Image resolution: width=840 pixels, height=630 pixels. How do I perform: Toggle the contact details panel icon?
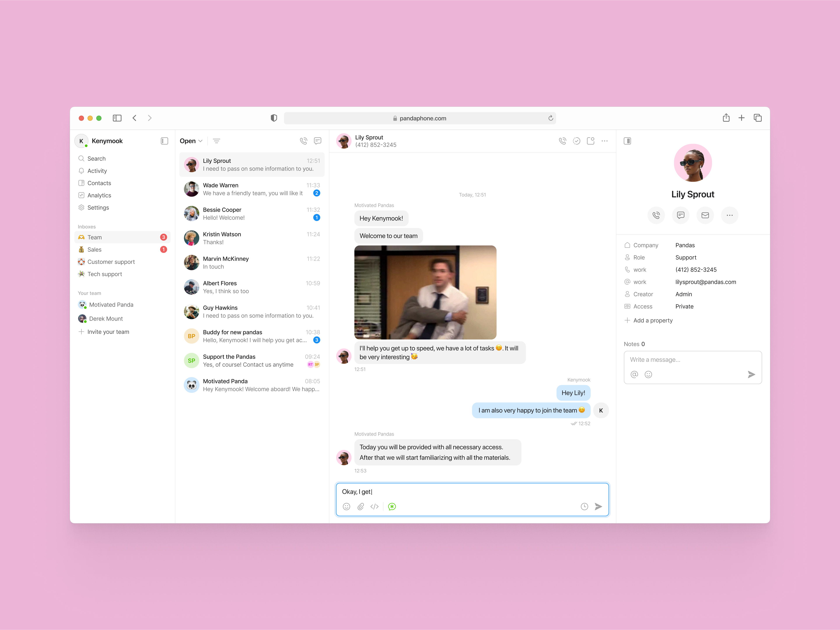point(627,141)
